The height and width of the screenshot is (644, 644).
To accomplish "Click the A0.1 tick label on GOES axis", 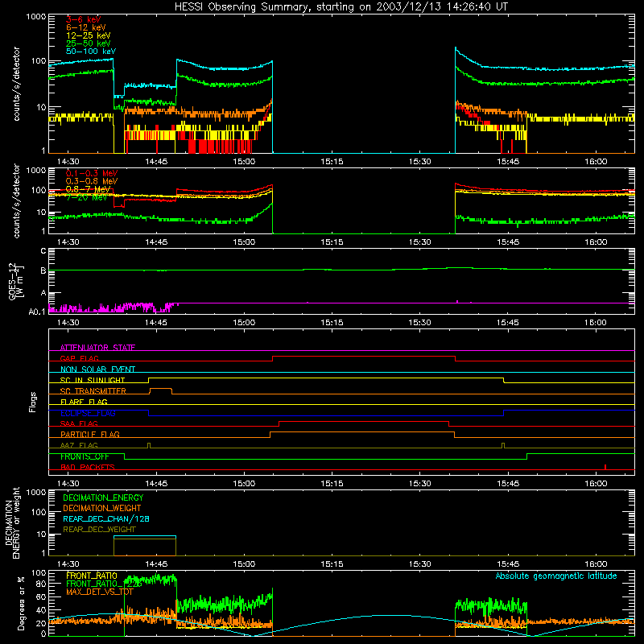I will [37, 312].
